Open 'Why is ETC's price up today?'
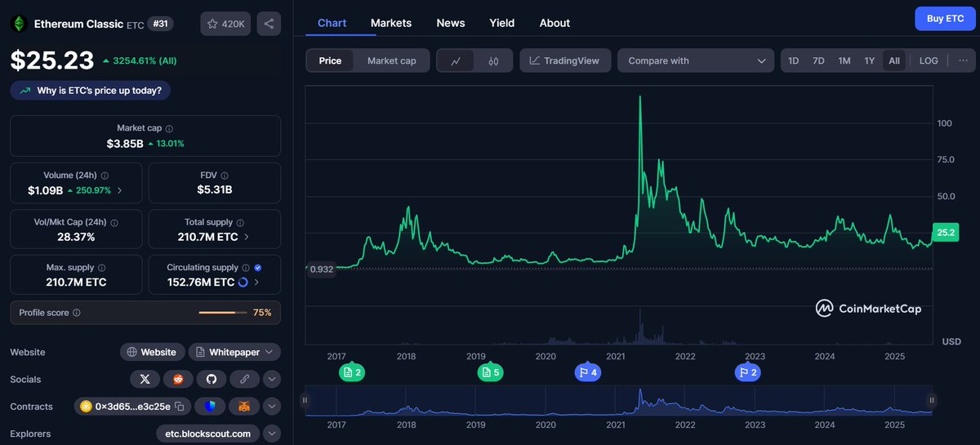This screenshot has width=980, height=445. tap(91, 91)
